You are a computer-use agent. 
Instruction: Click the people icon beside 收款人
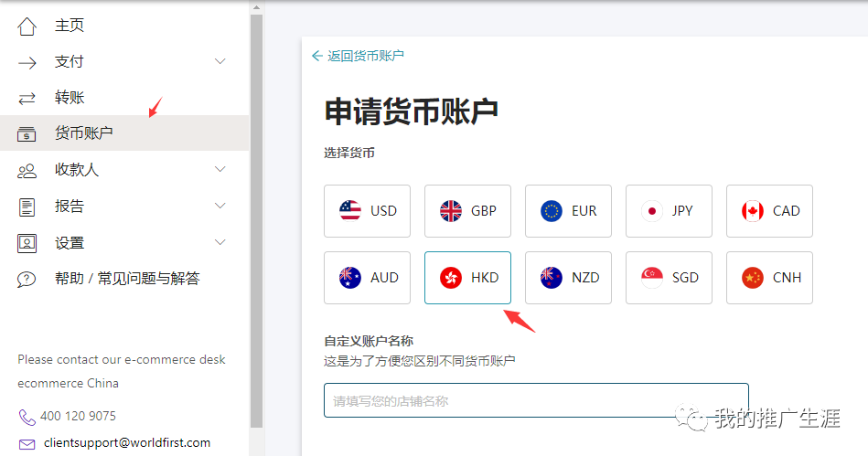pyautogui.click(x=27, y=171)
